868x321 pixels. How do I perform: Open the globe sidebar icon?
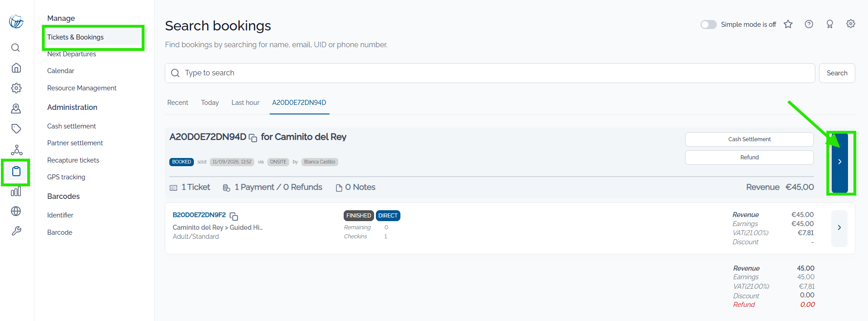(16, 211)
